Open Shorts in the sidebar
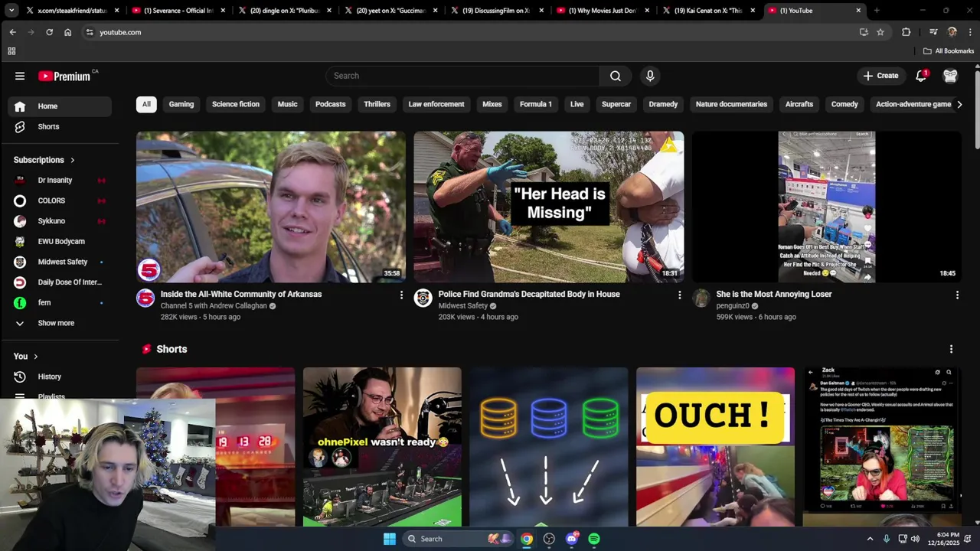The height and width of the screenshot is (551, 980). pyautogui.click(x=60, y=126)
